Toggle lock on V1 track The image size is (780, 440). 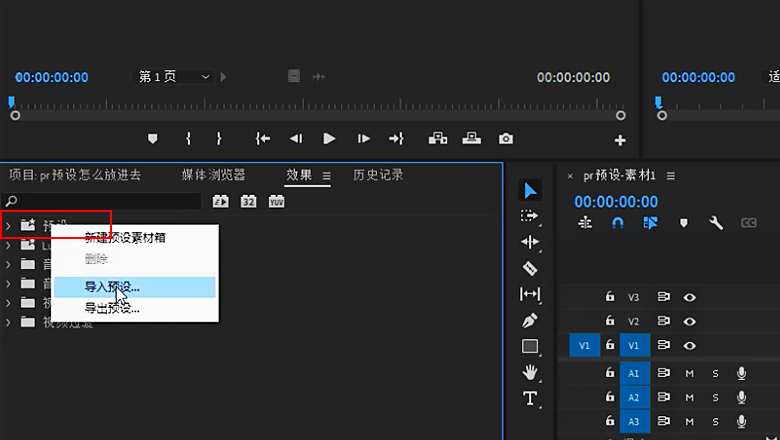[x=610, y=345]
